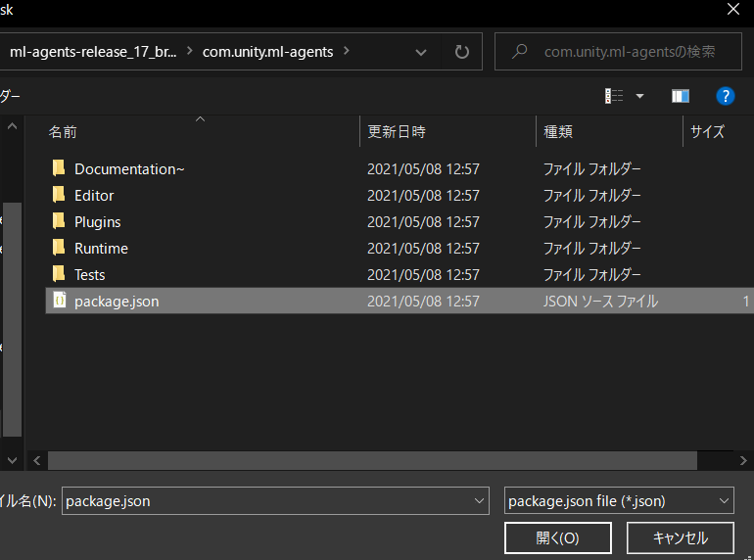
Task: Click the com.unity.ml-agents breadcrumb
Action: pos(267,52)
